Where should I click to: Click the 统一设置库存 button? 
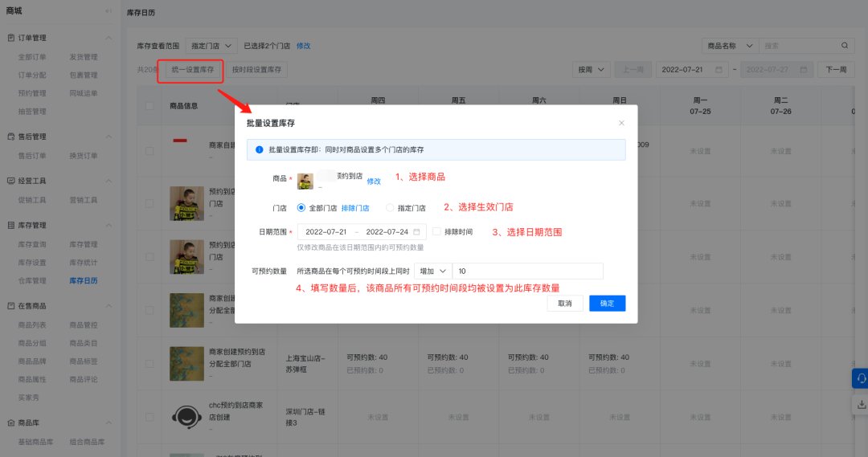pos(193,70)
